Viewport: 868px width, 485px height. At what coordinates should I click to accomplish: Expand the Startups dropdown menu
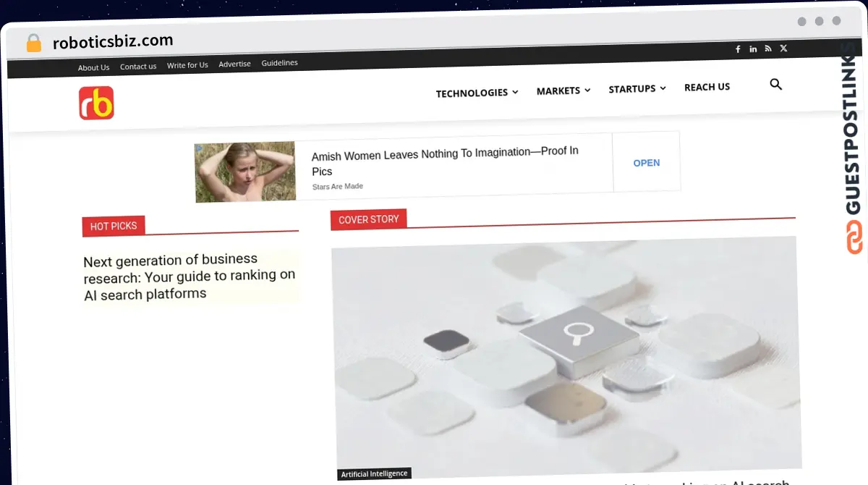click(637, 89)
